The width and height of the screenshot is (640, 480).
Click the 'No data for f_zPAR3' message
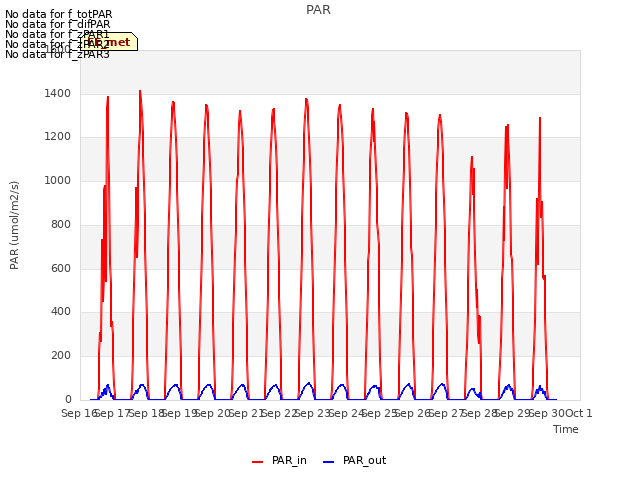58,54
